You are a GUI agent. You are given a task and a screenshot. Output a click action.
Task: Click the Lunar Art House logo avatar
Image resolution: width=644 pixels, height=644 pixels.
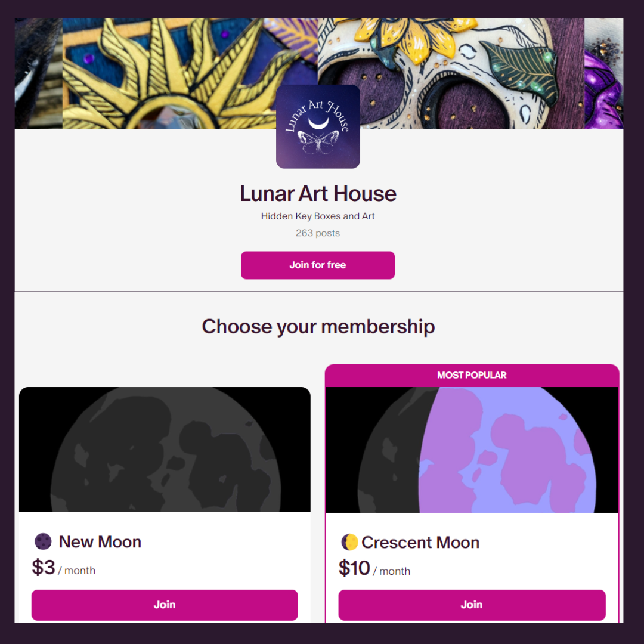click(x=318, y=126)
